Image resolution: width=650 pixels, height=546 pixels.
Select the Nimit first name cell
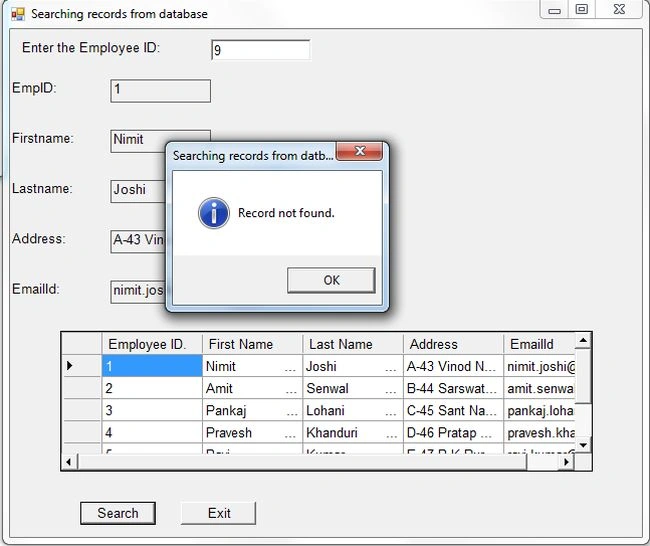(252, 366)
